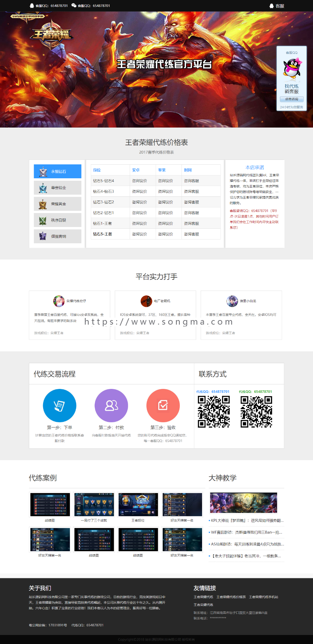Select the 倔强青铜 rank tab
The image size is (313, 644).
58,236
